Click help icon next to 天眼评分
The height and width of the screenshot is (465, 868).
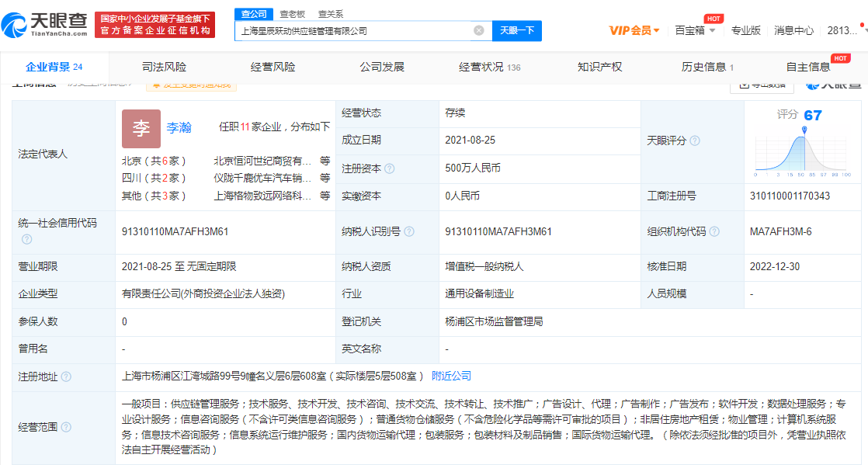[695, 141]
